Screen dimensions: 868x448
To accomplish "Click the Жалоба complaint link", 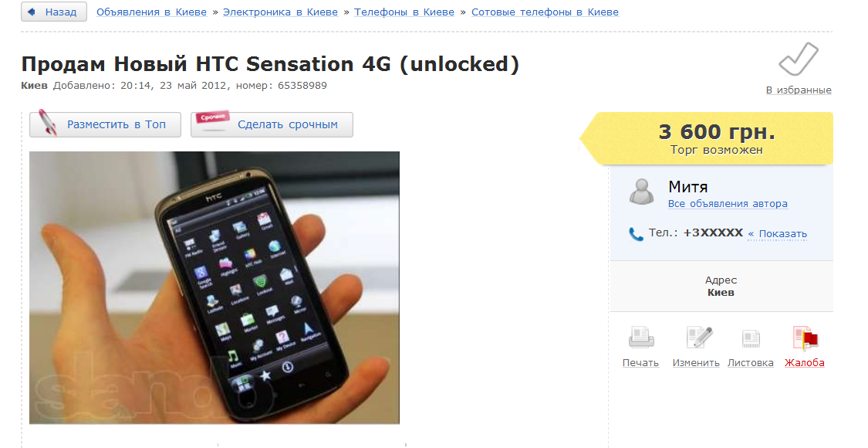I will (x=804, y=362).
